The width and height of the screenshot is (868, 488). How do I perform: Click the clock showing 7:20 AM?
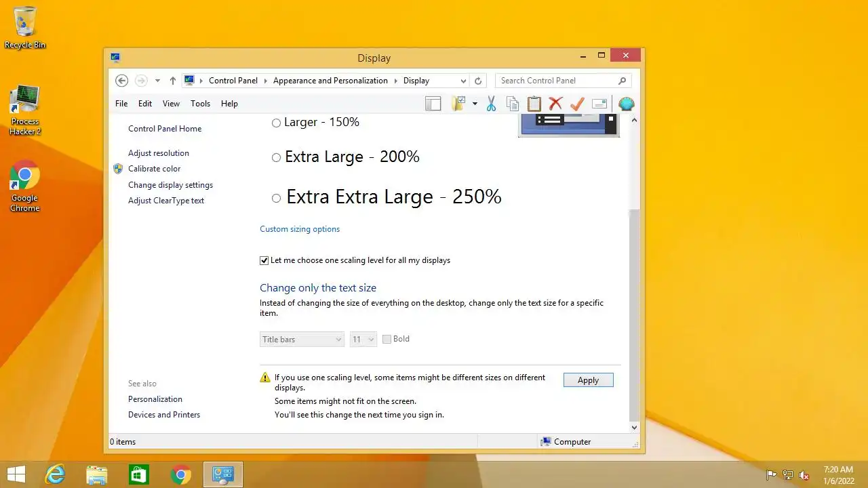click(x=838, y=470)
